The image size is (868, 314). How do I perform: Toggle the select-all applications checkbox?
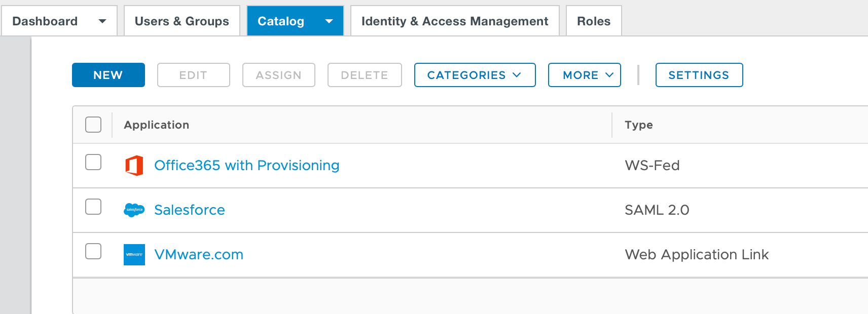pyautogui.click(x=93, y=125)
